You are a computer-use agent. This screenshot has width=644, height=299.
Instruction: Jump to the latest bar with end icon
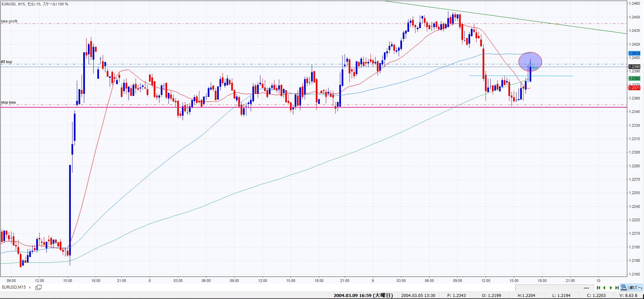617,288
